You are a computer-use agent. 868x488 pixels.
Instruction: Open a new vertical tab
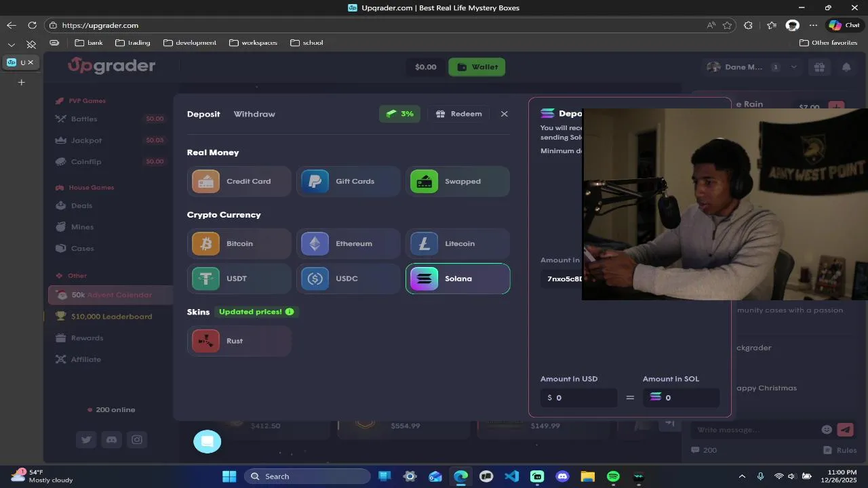pyautogui.click(x=21, y=82)
